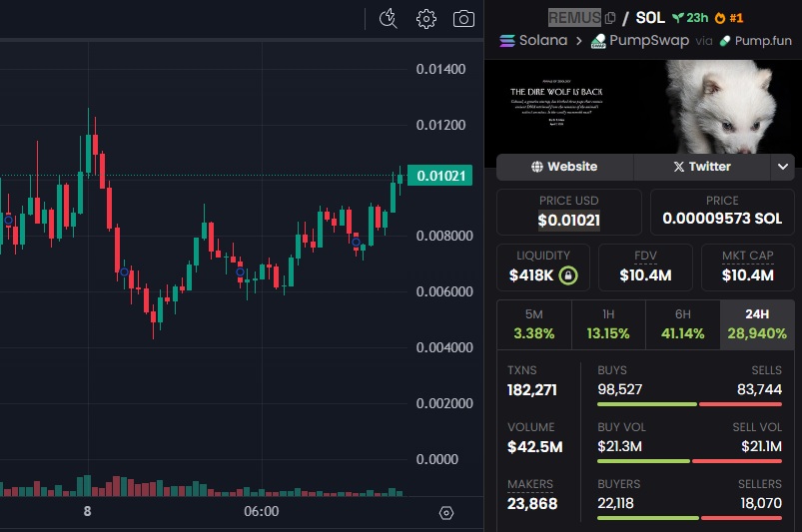This screenshot has height=532, width=802.
Task: Click the buy vol versus sell vol bar
Action: point(689,461)
